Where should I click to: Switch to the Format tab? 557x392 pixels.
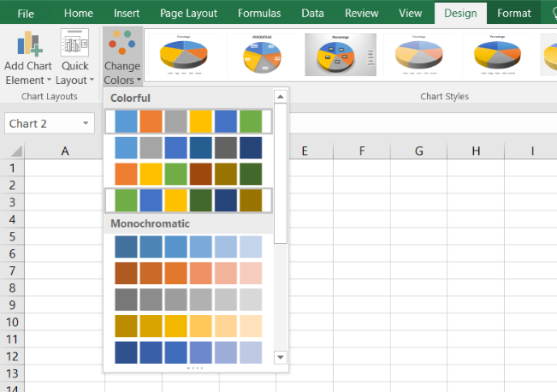tap(513, 13)
